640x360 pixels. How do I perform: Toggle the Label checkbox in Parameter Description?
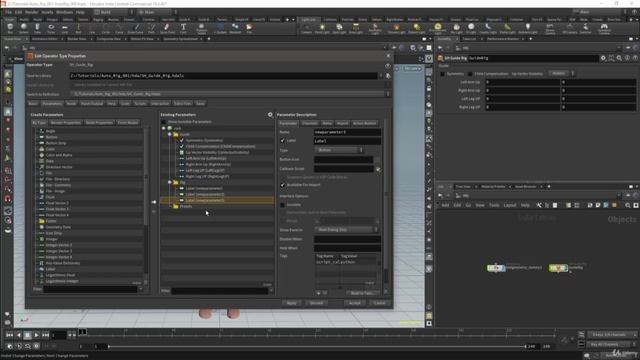pos(282,141)
